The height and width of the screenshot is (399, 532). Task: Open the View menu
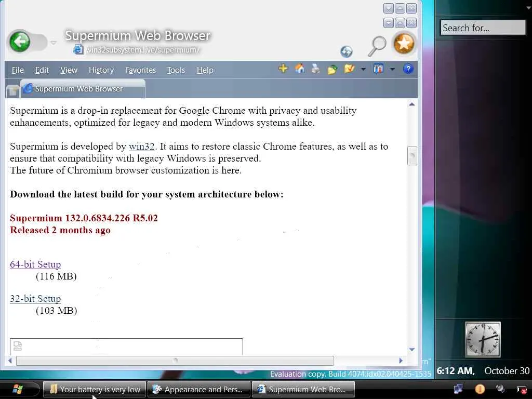pos(69,70)
